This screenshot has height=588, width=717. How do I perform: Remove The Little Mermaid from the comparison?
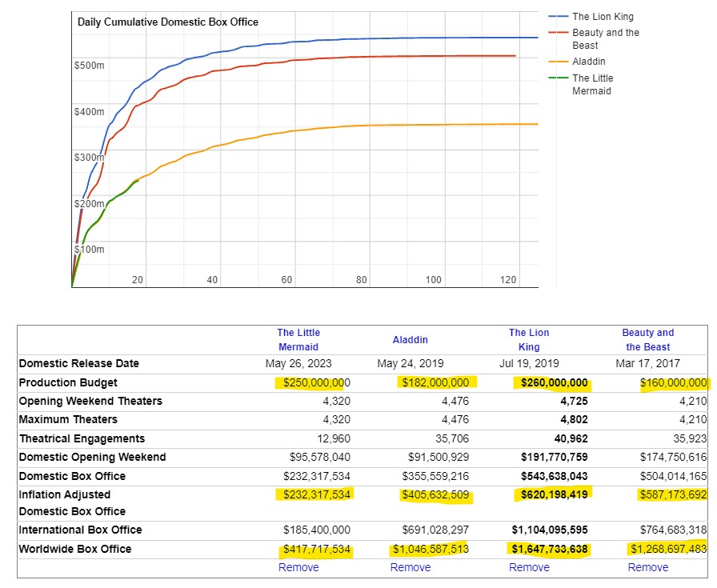[x=298, y=567]
